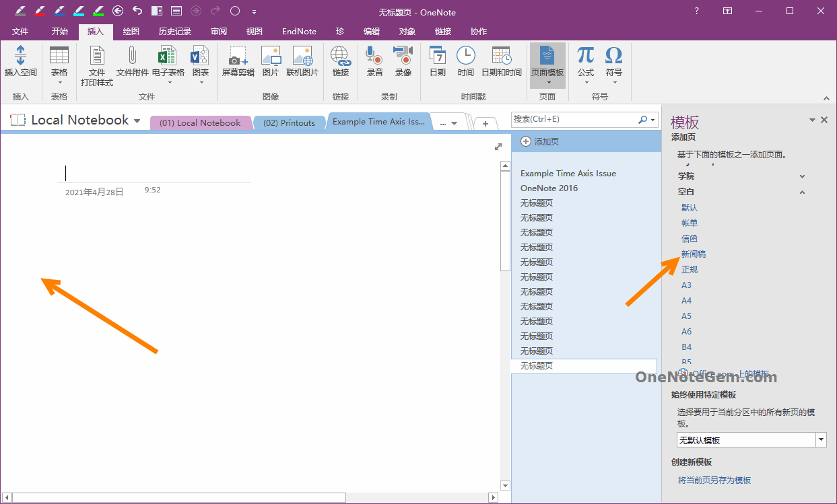
Task: Click 将当前页另存为模板 link
Action: [714, 480]
